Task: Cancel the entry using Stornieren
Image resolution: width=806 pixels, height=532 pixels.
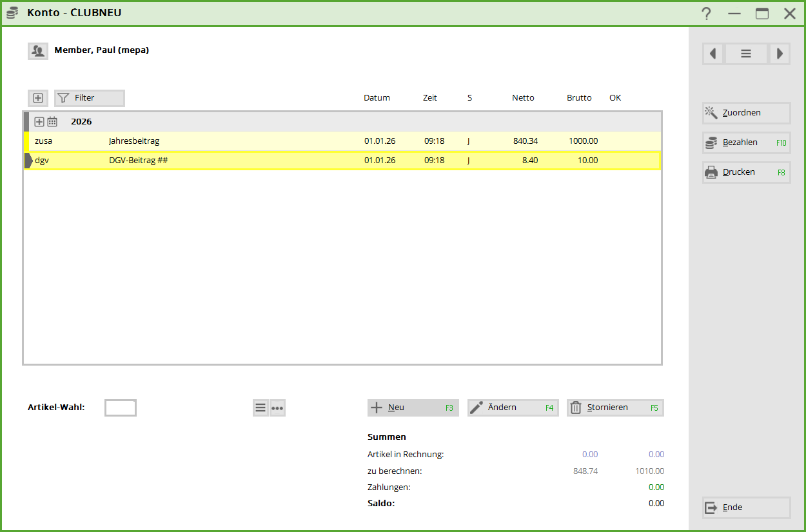Action: point(614,408)
